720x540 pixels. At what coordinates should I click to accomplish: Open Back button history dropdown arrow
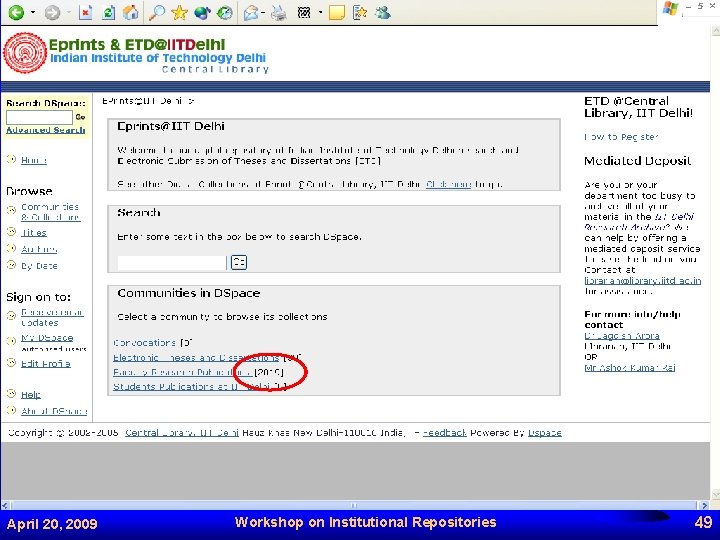coord(33,12)
